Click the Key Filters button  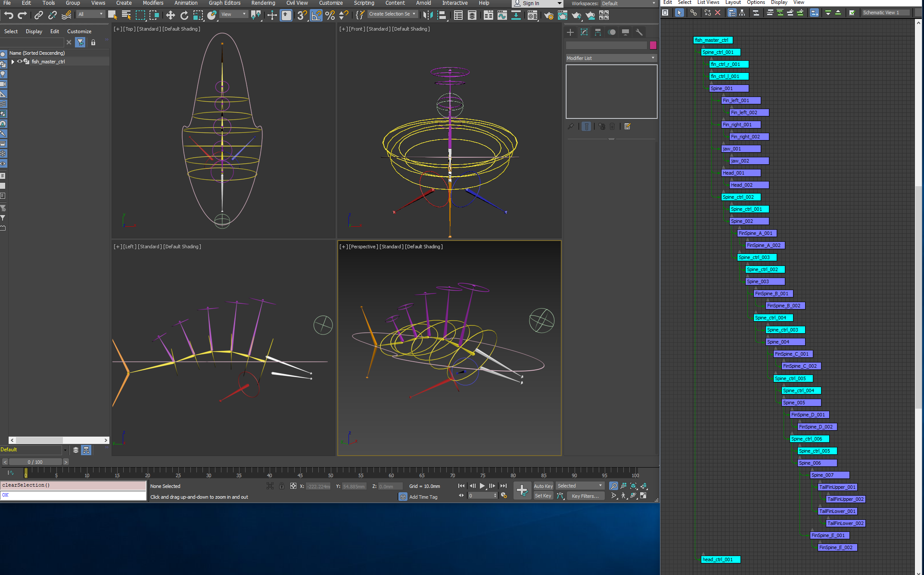(x=585, y=496)
